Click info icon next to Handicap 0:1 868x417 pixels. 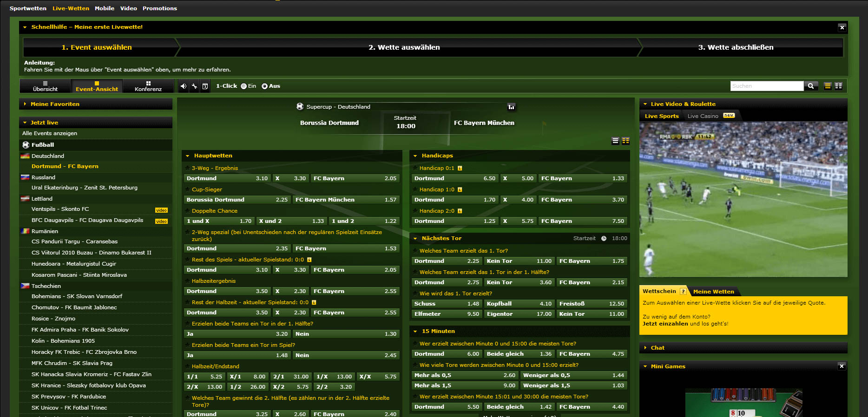click(460, 168)
